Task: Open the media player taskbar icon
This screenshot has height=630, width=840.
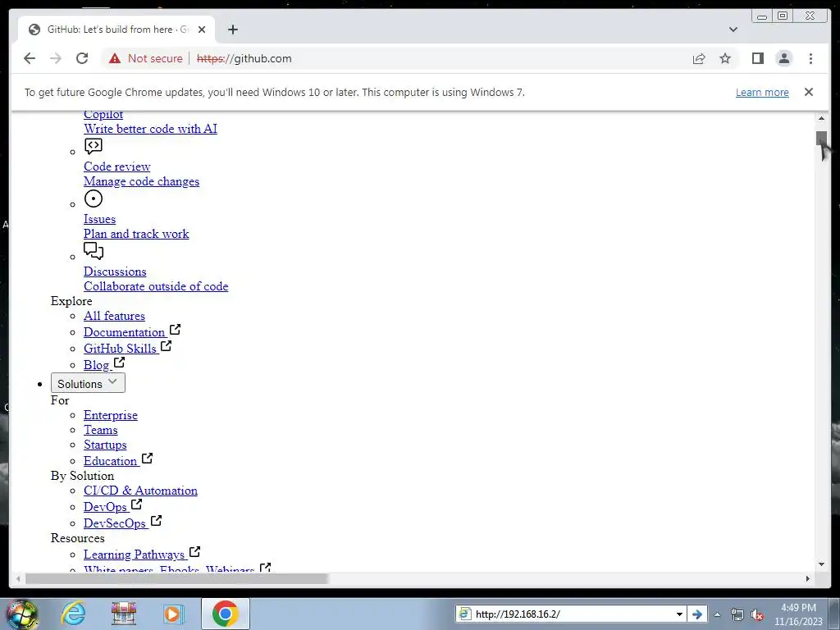Action: click(173, 614)
